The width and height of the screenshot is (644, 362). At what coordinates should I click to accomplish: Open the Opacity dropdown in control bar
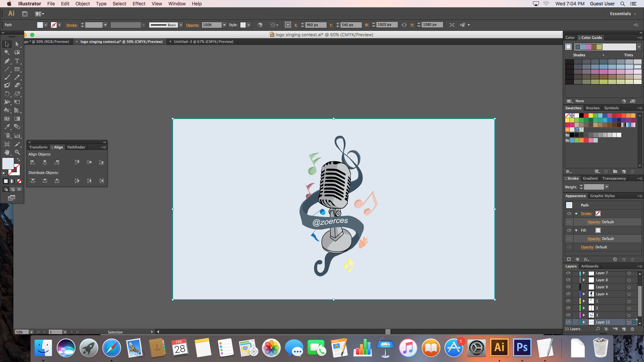coord(224,25)
